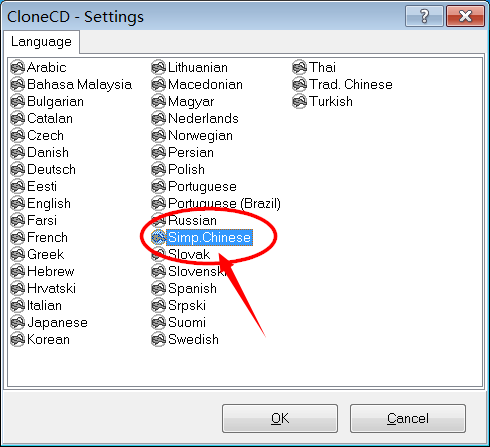Choose Korean from the first column
The height and width of the screenshot is (447, 490).
tap(48, 339)
